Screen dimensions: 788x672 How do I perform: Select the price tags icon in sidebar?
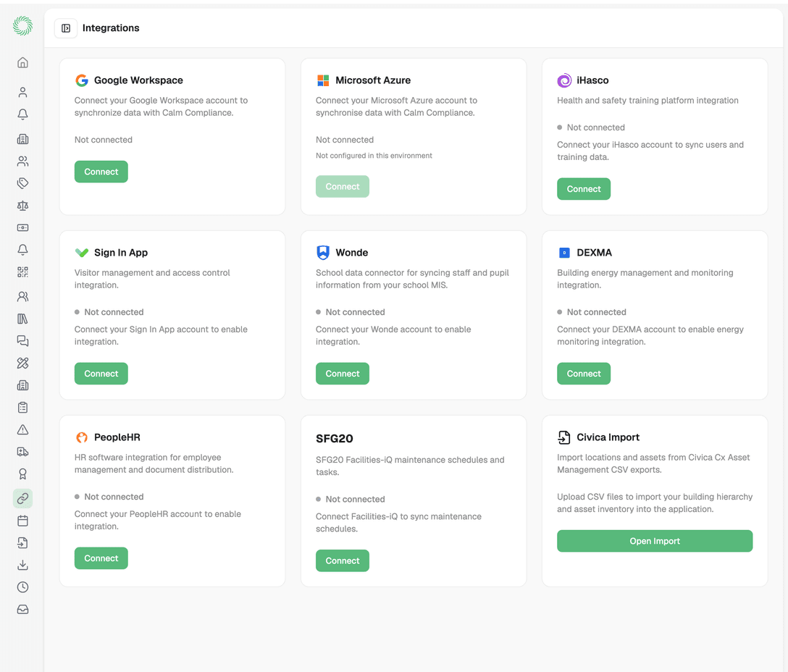22,183
